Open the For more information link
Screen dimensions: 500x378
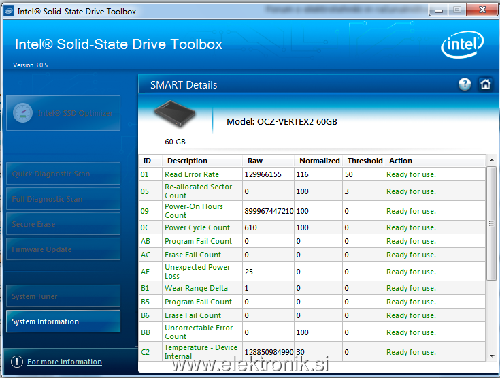64,362
